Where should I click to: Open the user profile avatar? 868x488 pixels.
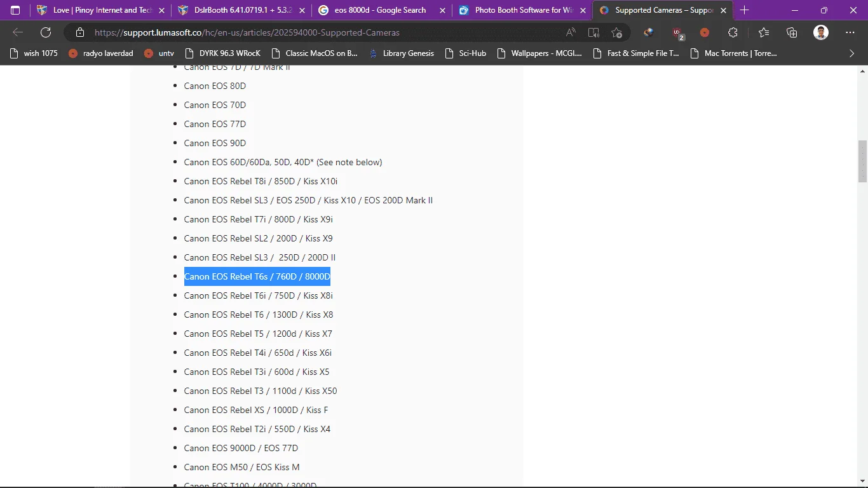click(821, 32)
